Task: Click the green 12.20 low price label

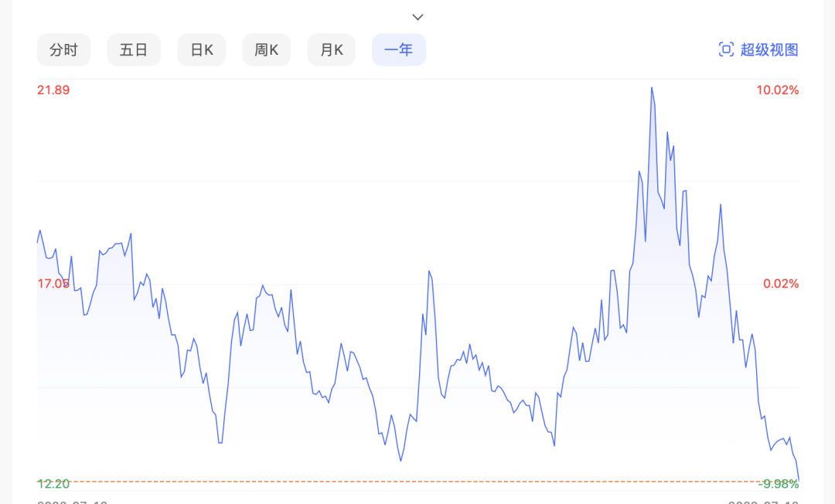Action: (53, 484)
